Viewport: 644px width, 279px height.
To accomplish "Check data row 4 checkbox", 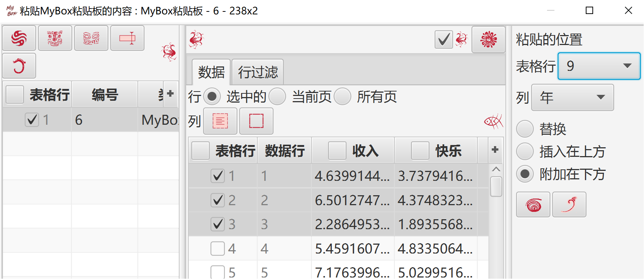I will click(x=218, y=249).
